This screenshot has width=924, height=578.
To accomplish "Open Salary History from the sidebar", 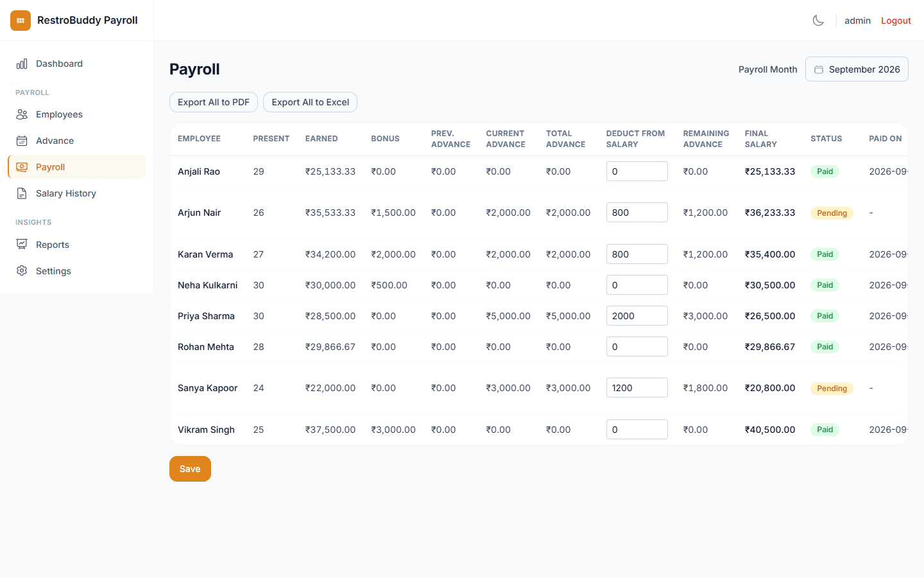I will point(77,193).
